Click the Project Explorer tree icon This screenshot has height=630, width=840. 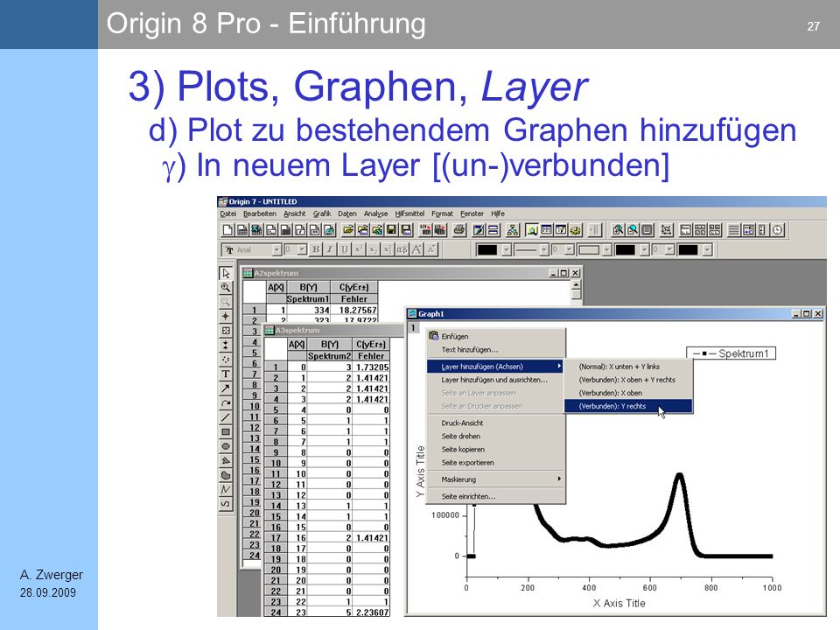[x=513, y=230]
